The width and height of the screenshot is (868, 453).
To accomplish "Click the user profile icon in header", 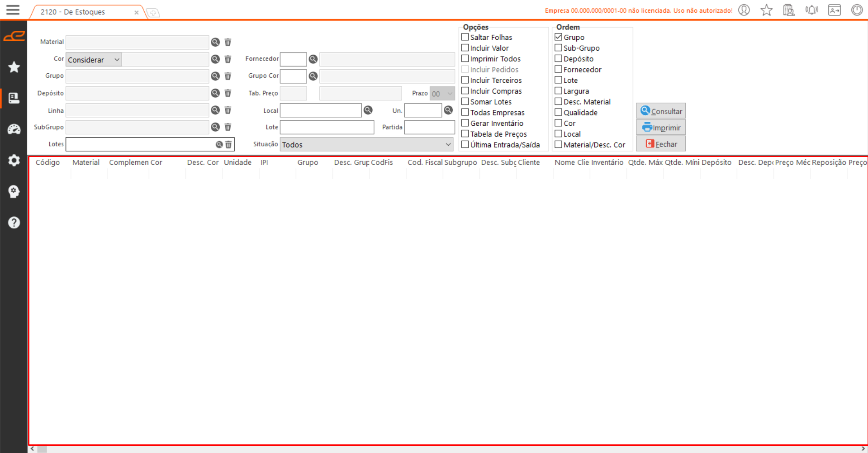I will pos(744,10).
